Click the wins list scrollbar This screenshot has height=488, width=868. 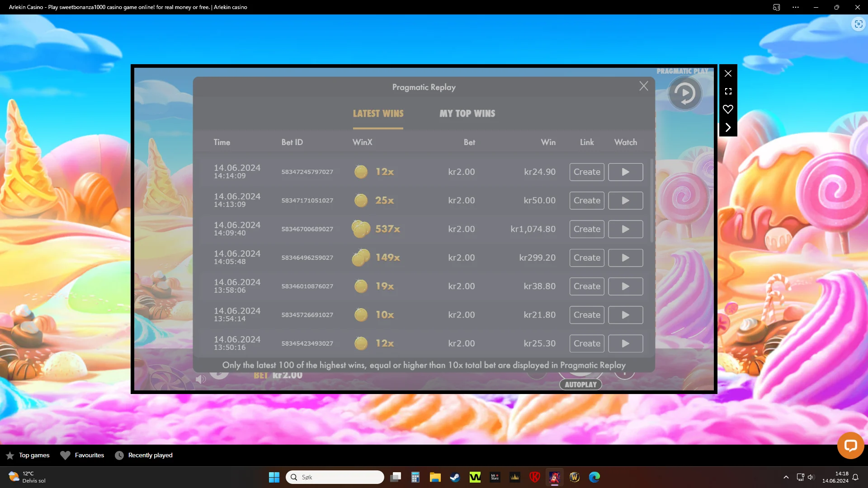[x=651, y=200]
